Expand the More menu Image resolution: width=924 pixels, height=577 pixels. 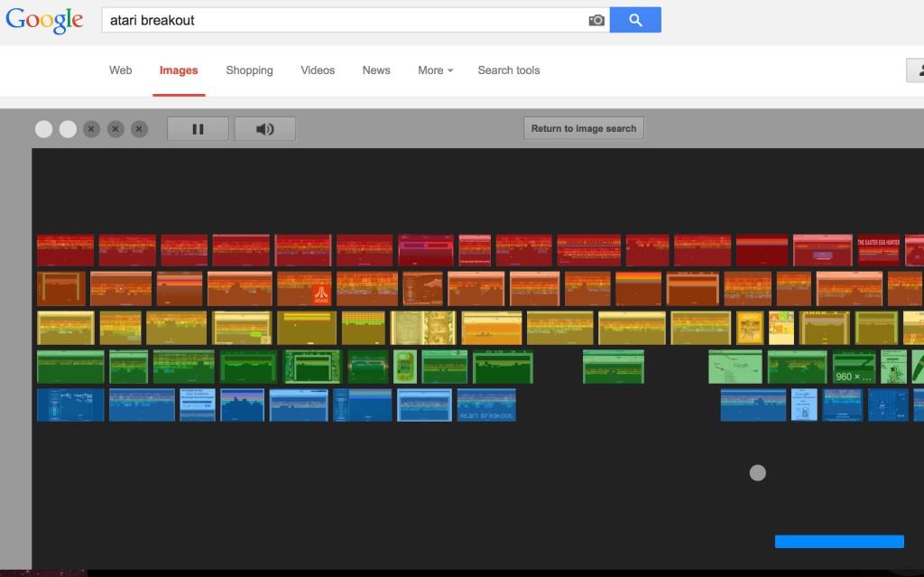pos(434,70)
